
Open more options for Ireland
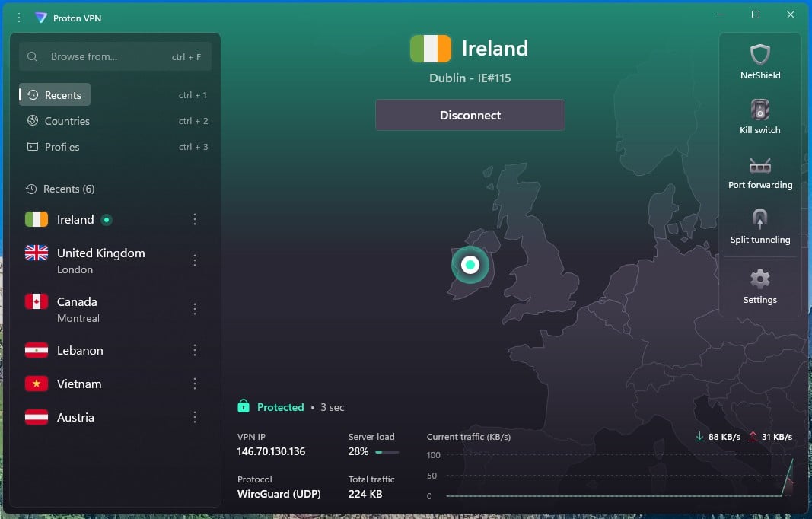coord(195,220)
